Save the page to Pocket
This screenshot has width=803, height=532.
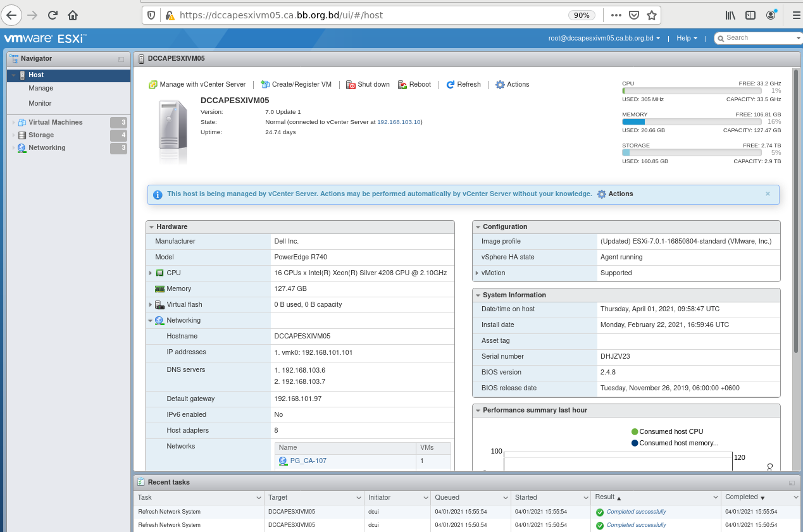coord(634,15)
